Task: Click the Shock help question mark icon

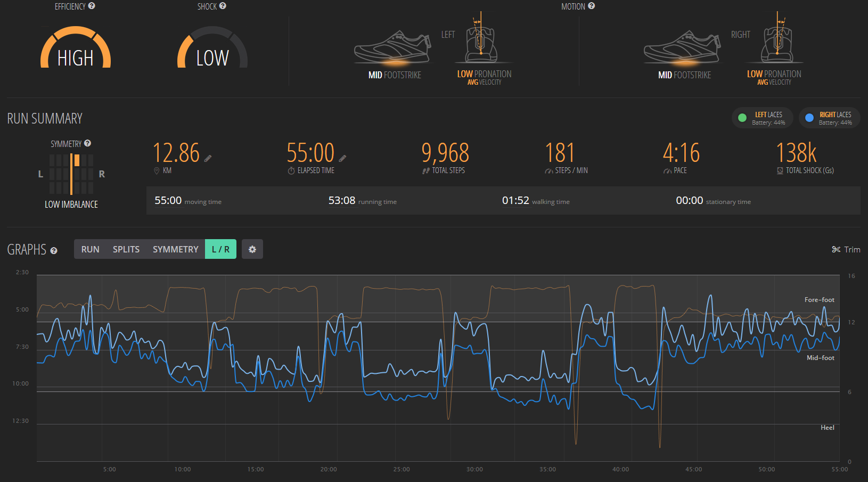Action: click(x=223, y=6)
